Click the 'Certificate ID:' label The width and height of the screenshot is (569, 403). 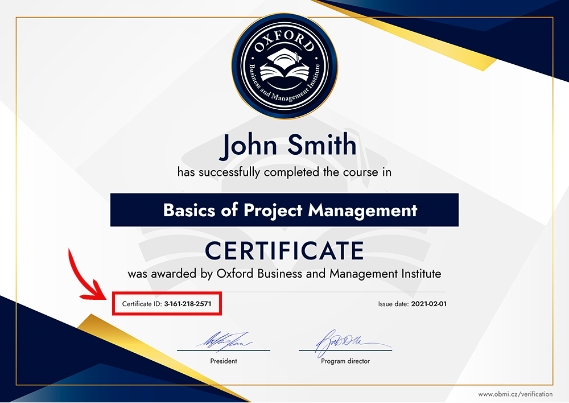coord(142,304)
